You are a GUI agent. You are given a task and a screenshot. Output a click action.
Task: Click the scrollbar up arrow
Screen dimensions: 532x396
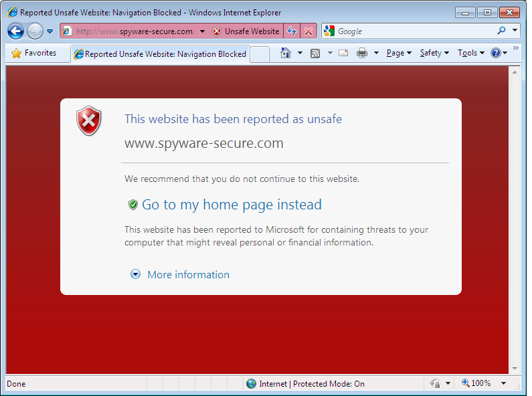pos(515,72)
